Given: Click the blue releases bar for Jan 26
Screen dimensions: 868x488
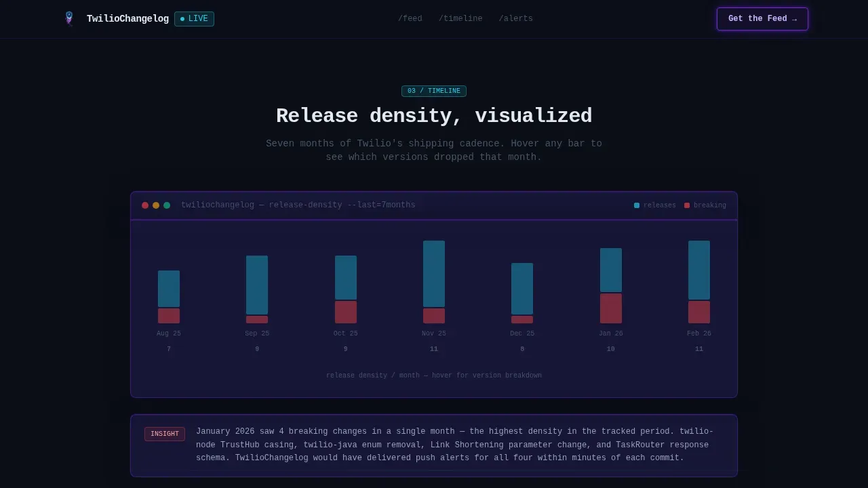Looking at the screenshot, I should click(611, 270).
